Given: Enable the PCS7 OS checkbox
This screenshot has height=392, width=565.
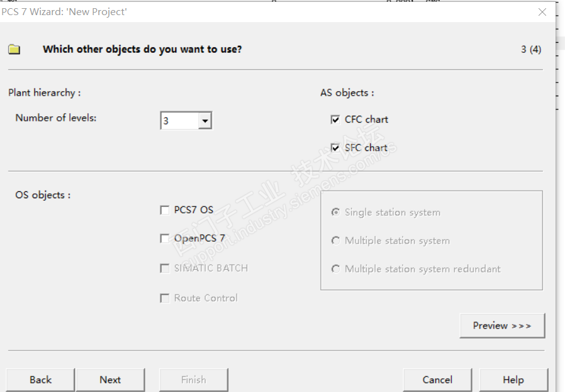Looking at the screenshot, I should coord(165,210).
